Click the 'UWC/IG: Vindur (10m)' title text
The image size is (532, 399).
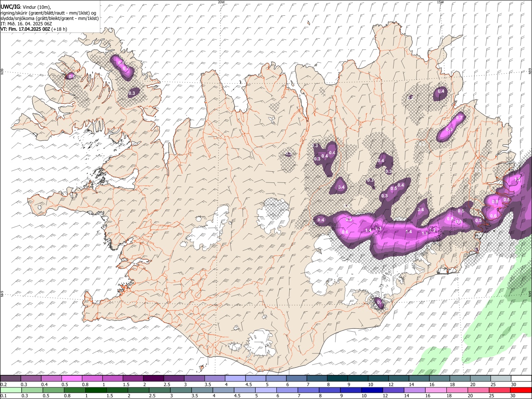tap(25, 7)
